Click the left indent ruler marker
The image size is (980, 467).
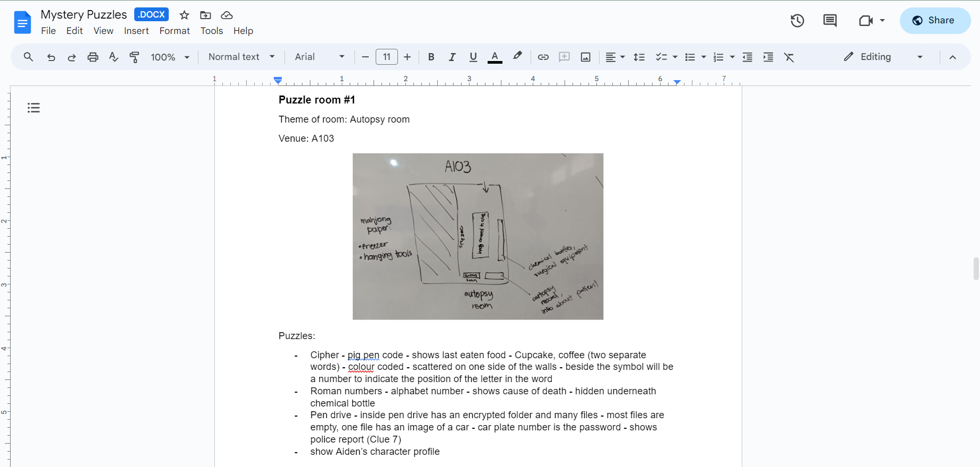click(278, 80)
